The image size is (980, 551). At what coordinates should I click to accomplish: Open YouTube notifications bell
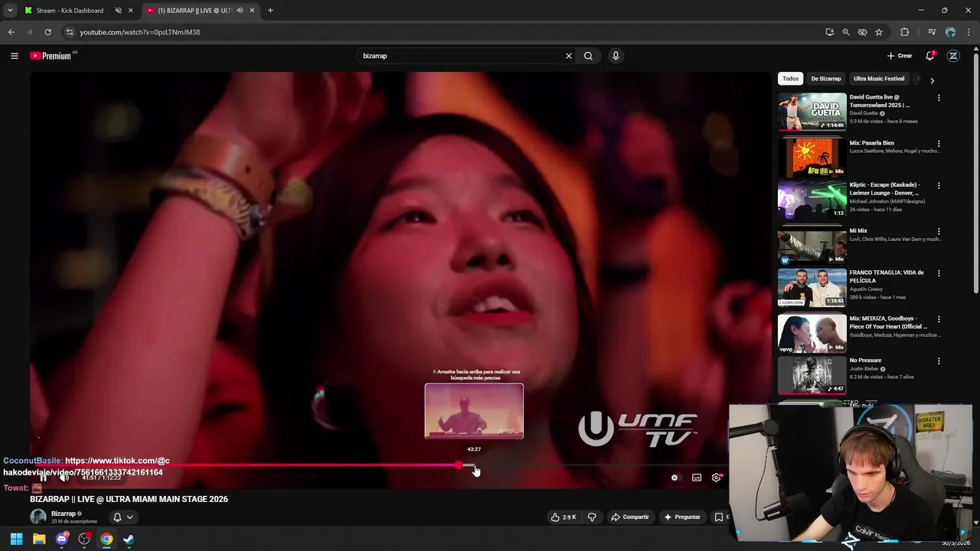pos(929,56)
